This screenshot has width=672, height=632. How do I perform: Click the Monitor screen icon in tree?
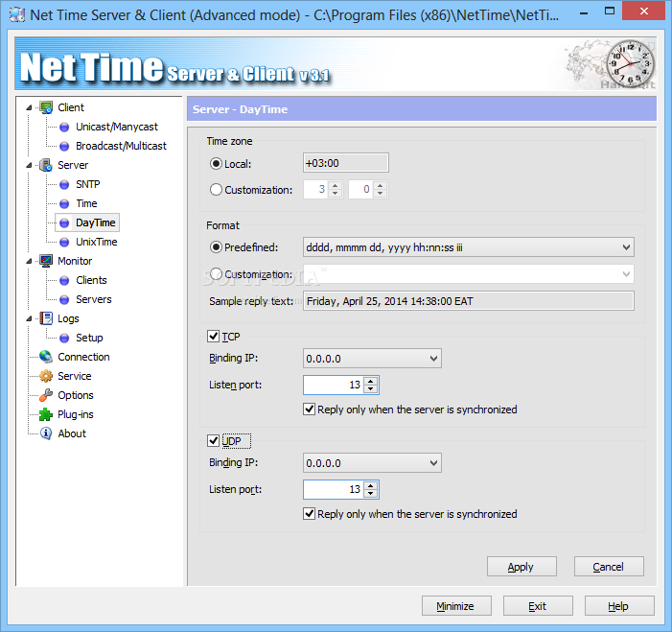(x=46, y=261)
